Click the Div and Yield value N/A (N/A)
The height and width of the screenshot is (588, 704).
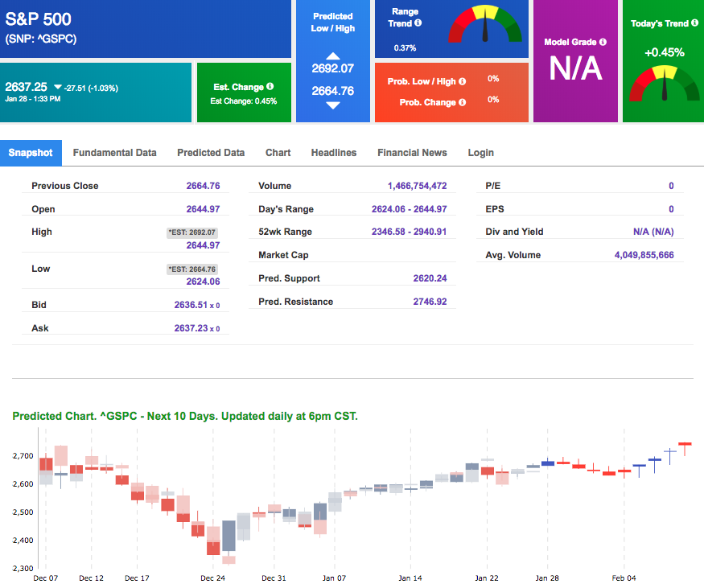coord(653,232)
